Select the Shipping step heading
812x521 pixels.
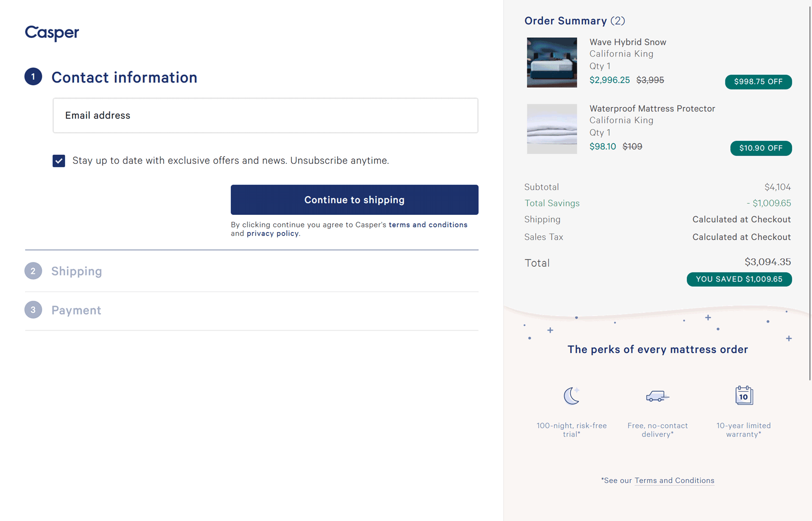[x=76, y=271]
